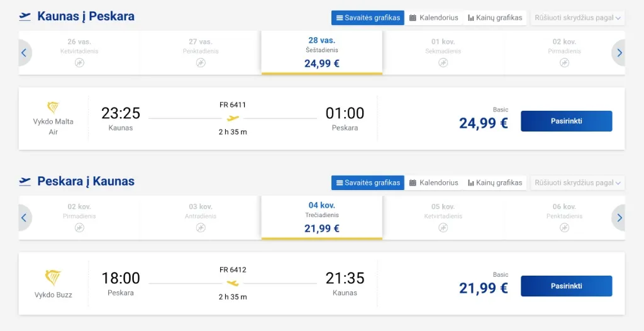Click the no-flight icon under 03 kov.
The image size is (644, 331).
[201, 227]
